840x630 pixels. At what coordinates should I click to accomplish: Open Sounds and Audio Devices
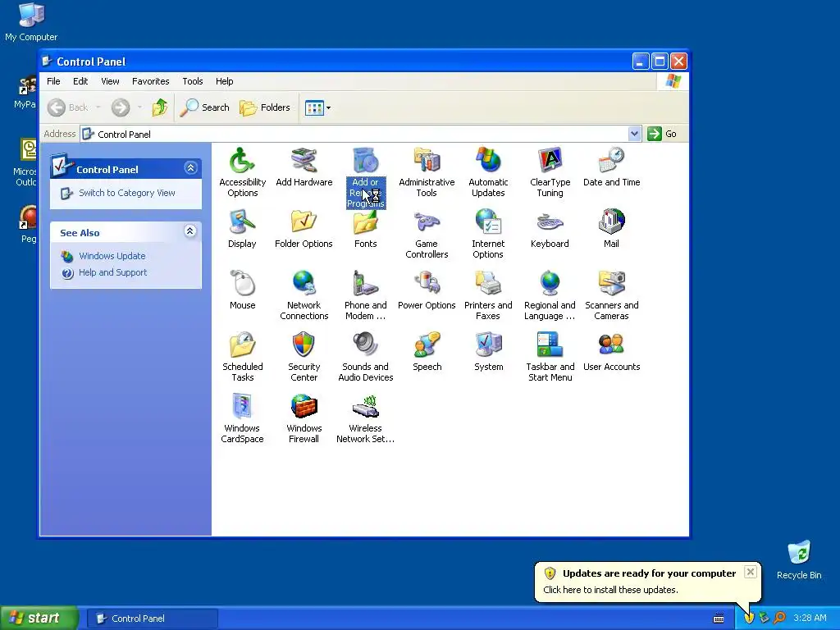pos(365,358)
